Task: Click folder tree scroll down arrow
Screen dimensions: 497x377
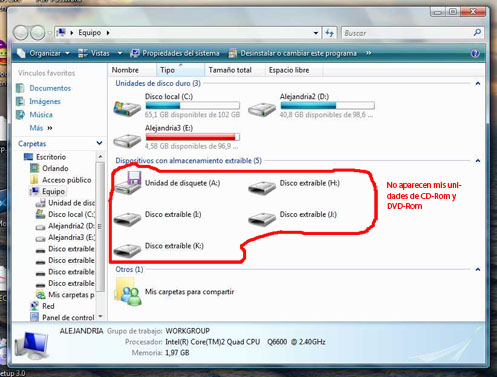Action: [x=100, y=316]
